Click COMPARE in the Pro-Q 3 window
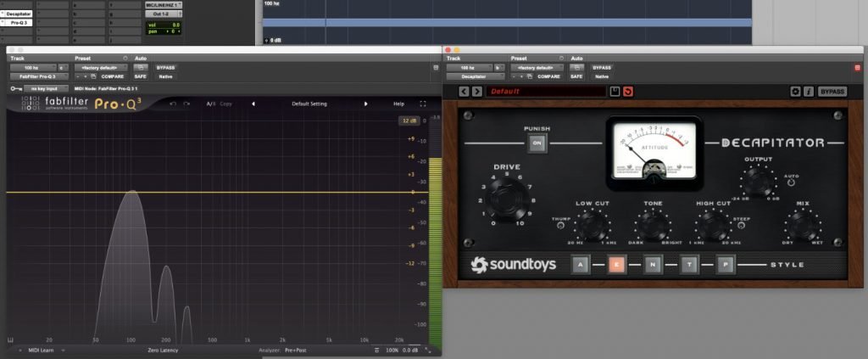 coord(113,76)
